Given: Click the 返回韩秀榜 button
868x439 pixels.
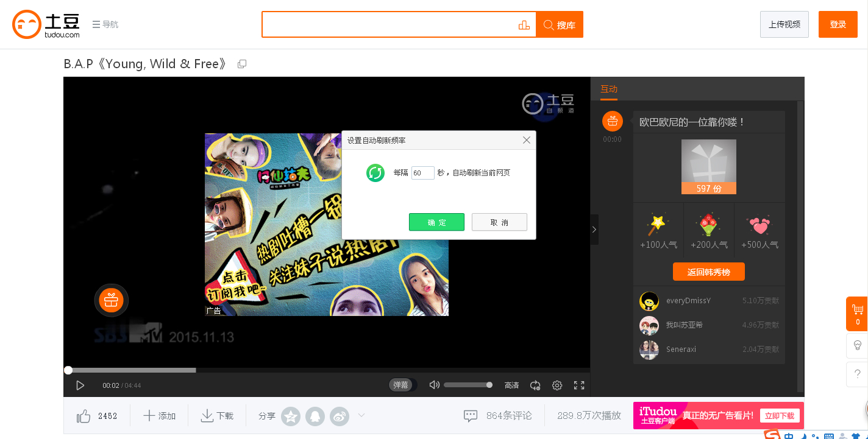Looking at the screenshot, I should (x=709, y=272).
